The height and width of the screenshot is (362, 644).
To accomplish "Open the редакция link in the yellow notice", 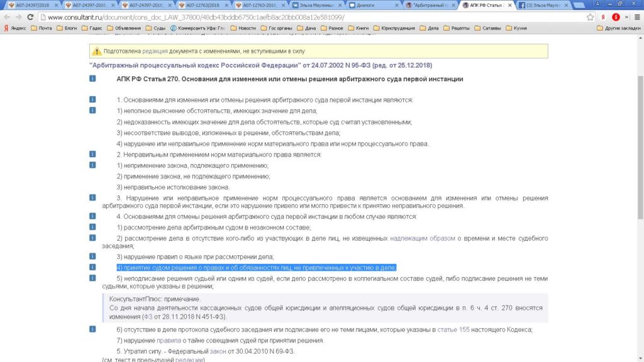I will [155, 52].
